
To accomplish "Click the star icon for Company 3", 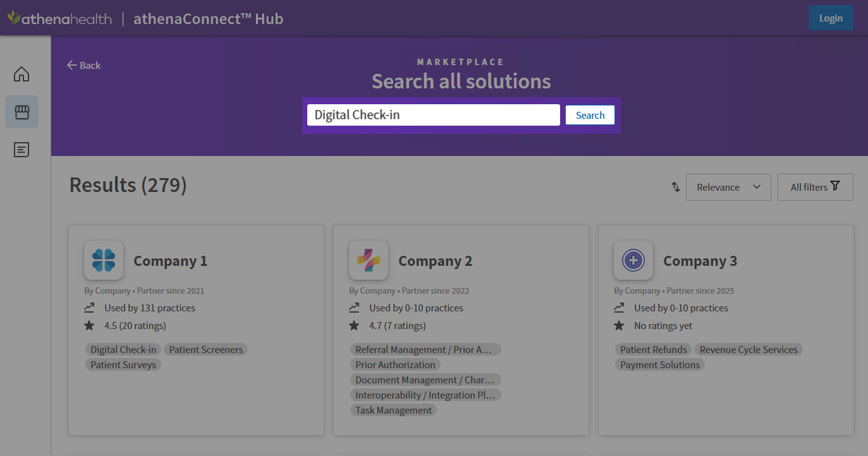I will pyautogui.click(x=619, y=326).
